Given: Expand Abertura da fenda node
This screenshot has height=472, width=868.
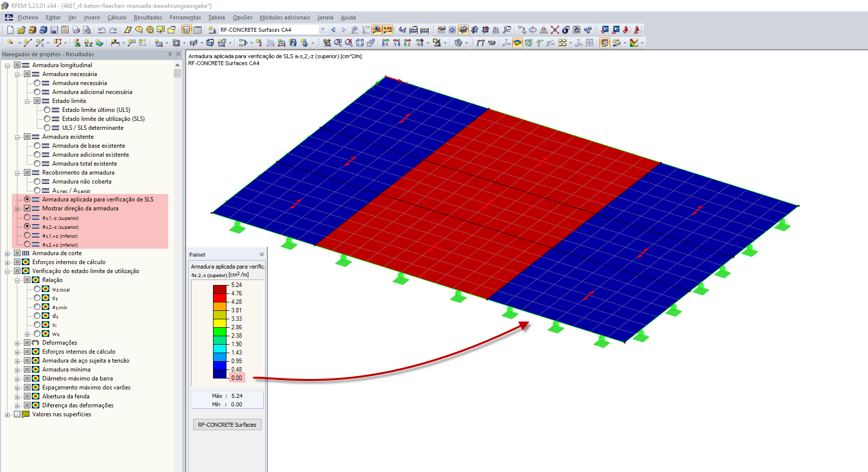Looking at the screenshot, I should coord(17,396).
